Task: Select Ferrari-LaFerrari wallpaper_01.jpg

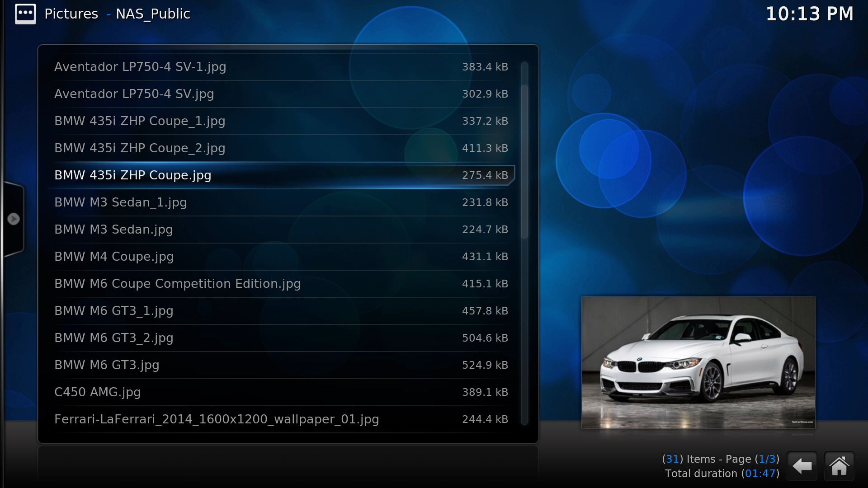Action: [281, 419]
